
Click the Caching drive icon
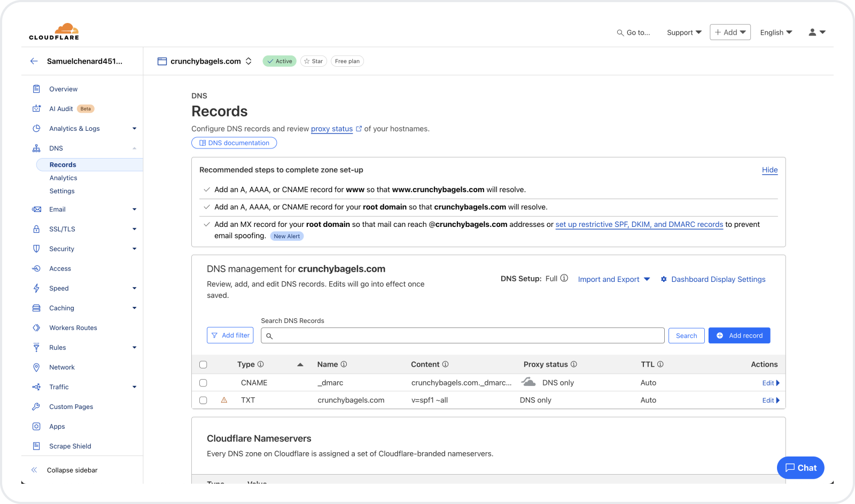point(36,308)
